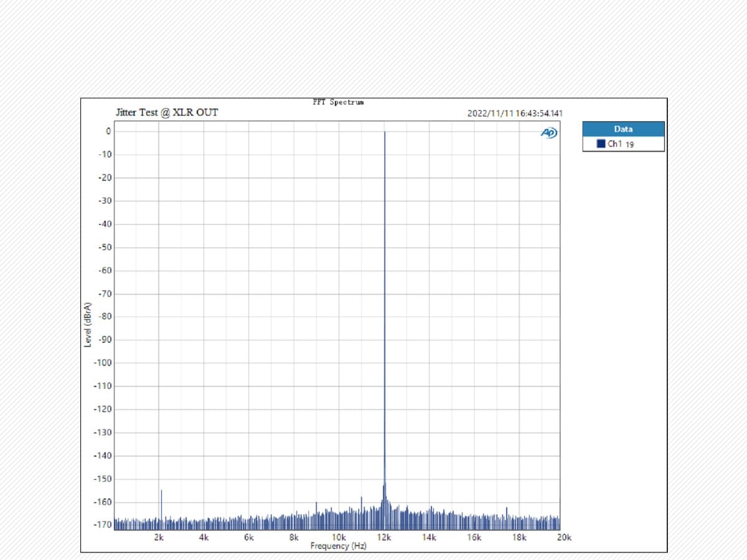Click the timestamp 2022/11/11 16:43:54.141
Screen dimensions: 747x560
515,113
